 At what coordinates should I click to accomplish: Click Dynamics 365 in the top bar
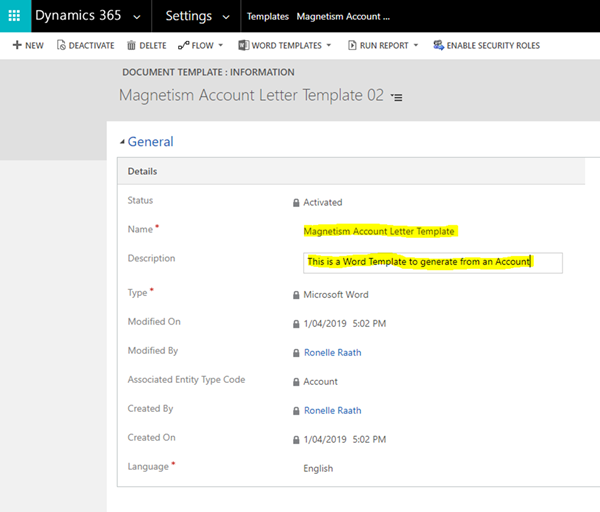tap(78, 17)
